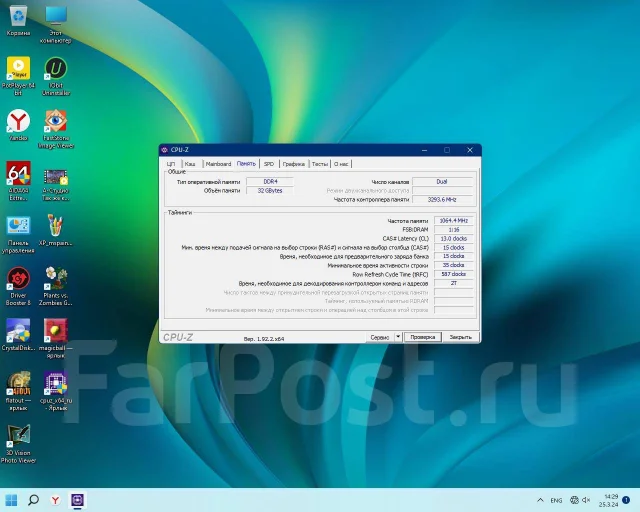This screenshot has width=640, height=512.
Task: Click the 2T command rate value
Action: (453, 283)
